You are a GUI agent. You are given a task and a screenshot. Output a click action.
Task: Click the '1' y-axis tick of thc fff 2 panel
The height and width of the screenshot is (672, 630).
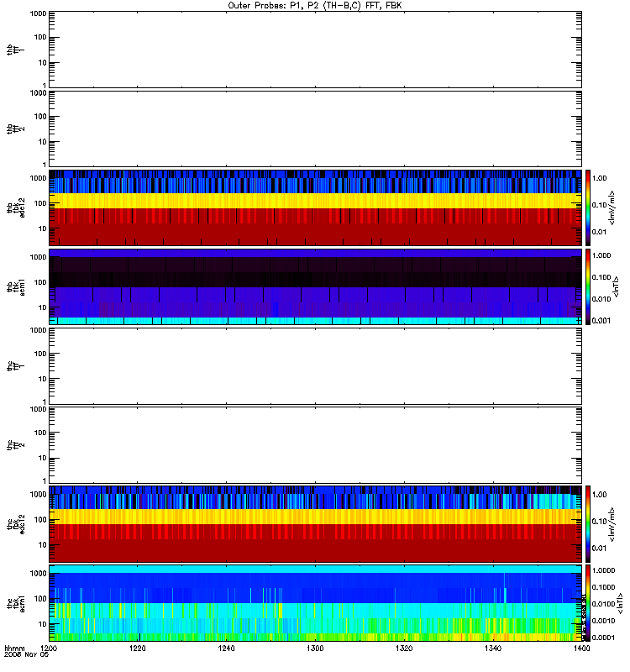(45, 481)
